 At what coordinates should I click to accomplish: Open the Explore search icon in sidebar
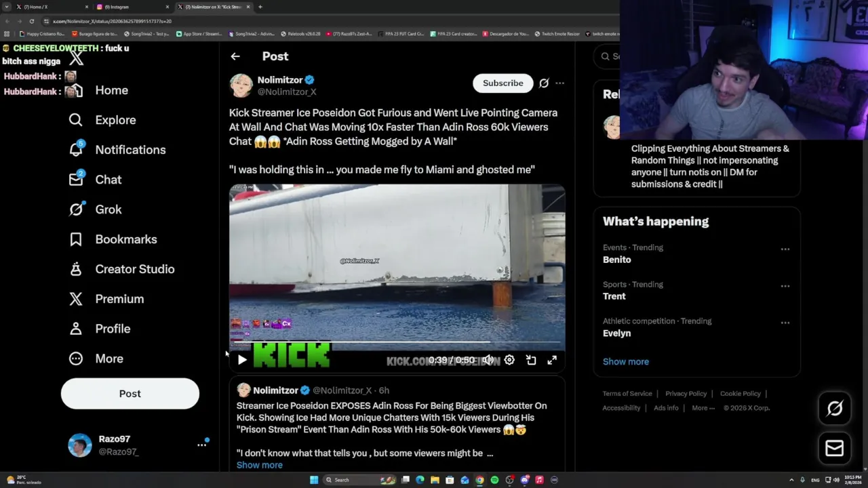click(76, 120)
